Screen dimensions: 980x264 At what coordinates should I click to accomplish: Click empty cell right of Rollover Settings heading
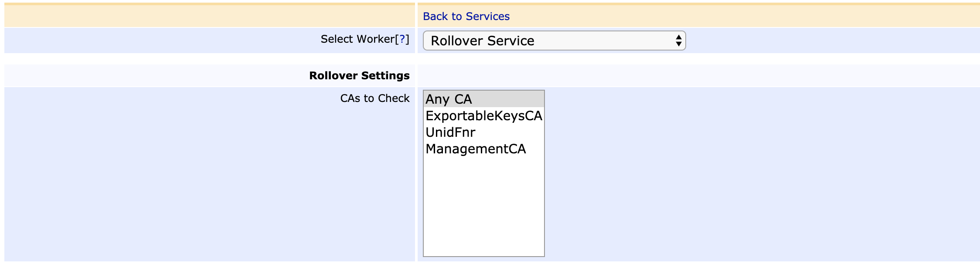pos(698,76)
